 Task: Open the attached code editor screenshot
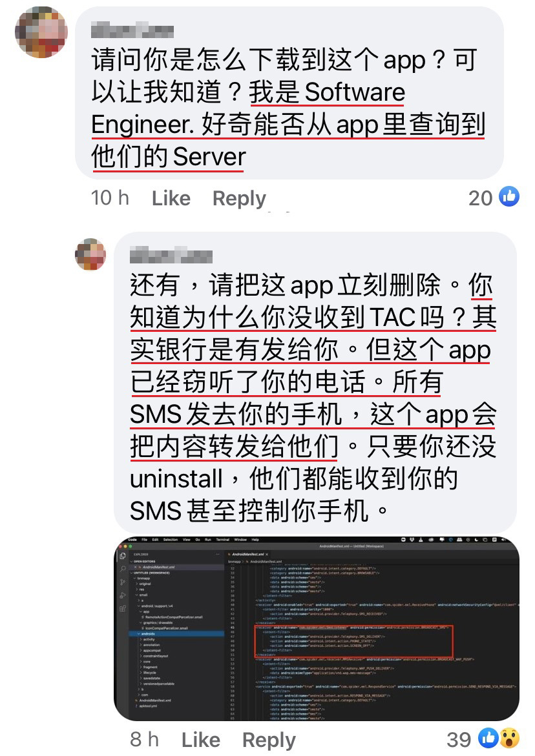(x=317, y=628)
